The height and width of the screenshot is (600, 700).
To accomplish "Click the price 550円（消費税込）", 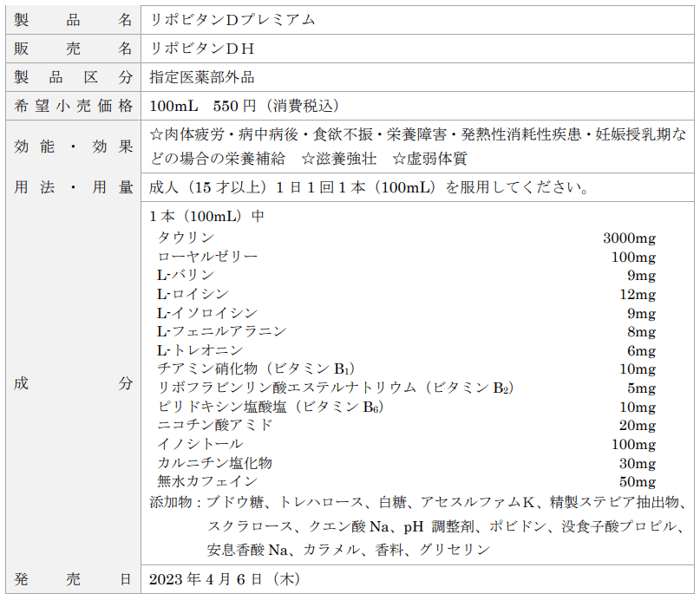I will click(x=277, y=106).
